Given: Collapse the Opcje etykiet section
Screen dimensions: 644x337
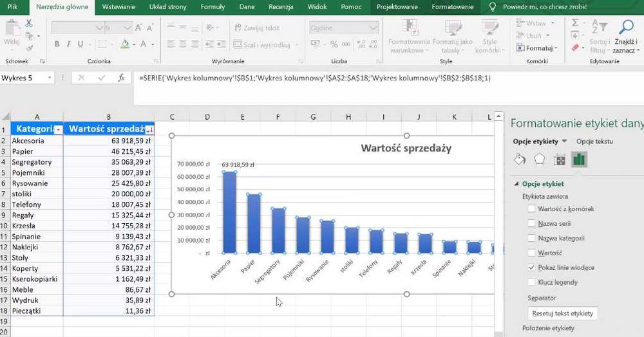Looking at the screenshot, I should pyautogui.click(x=516, y=184).
